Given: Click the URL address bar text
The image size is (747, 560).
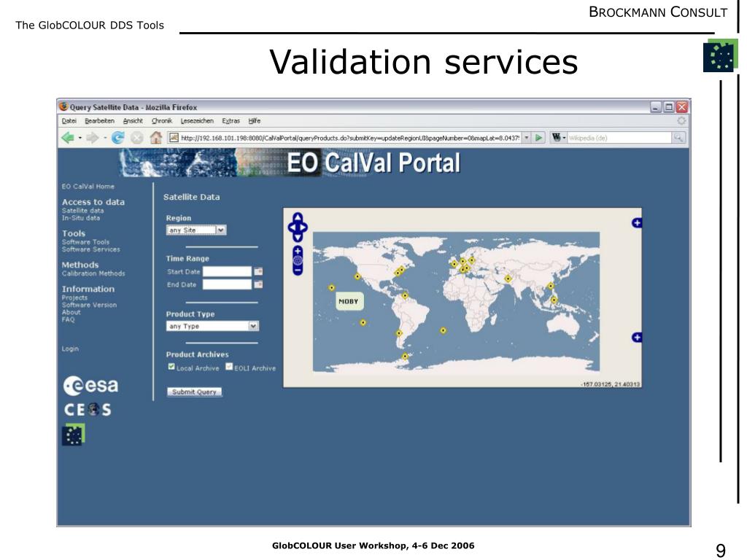Looking at the screenshot, I should coord(350,138).
